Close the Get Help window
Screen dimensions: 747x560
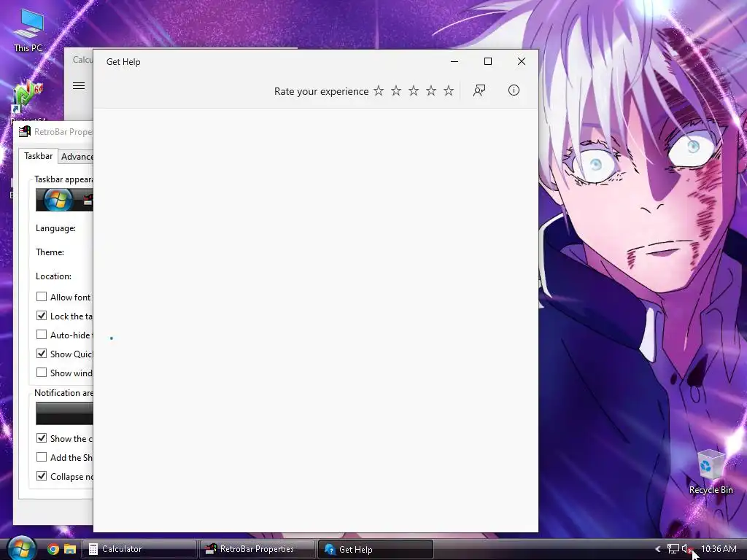522,61
